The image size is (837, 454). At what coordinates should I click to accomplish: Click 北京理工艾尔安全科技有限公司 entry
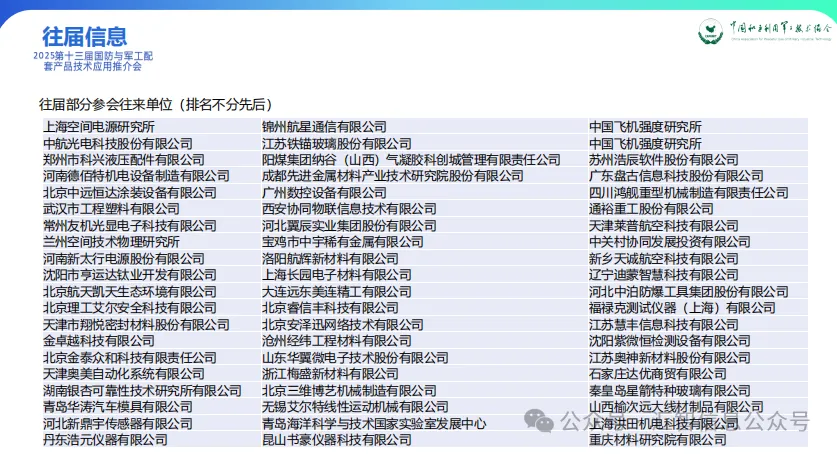[x=130, y=308]
